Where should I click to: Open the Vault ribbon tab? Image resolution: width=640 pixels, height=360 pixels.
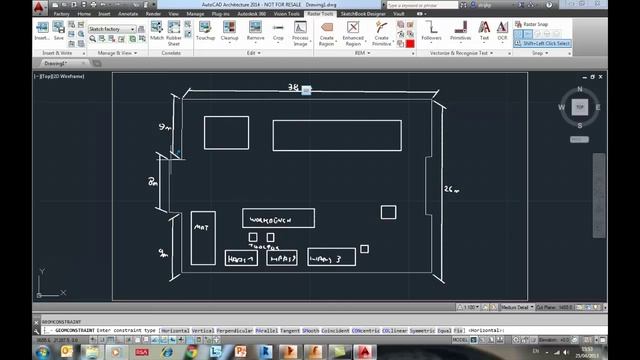pos(399,14)
